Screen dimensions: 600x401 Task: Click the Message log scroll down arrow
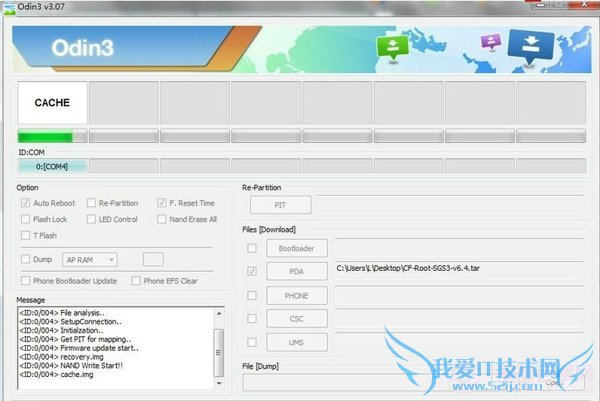[219, 383]
